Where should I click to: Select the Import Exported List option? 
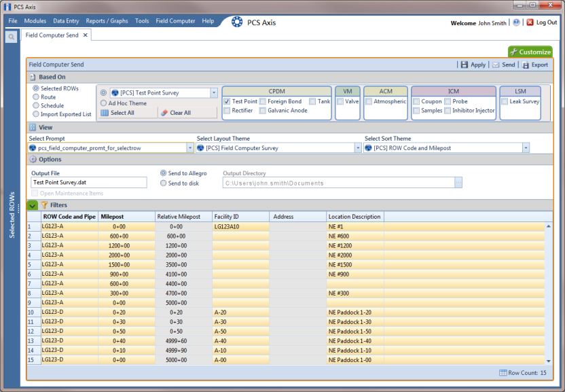(x=36, y=114)
